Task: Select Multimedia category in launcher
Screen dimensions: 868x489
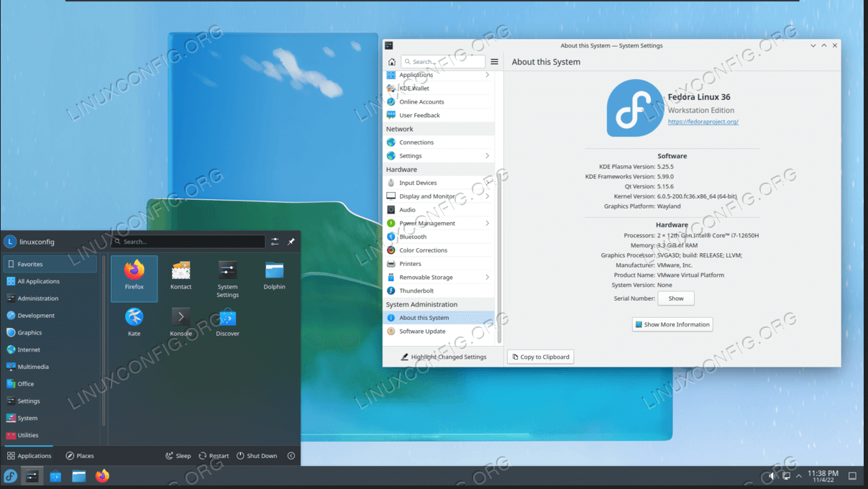Action: [x=50, y=367]
